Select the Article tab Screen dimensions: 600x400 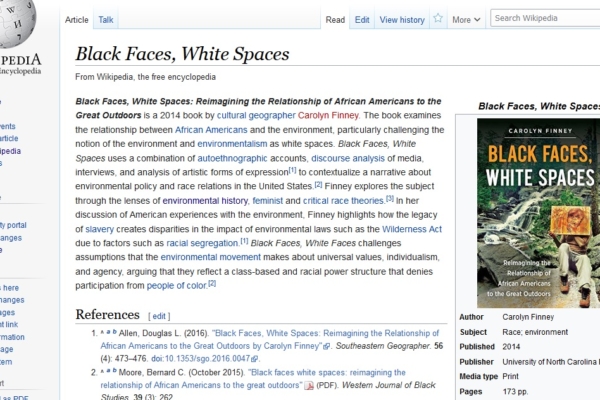[x=77, y=19]
